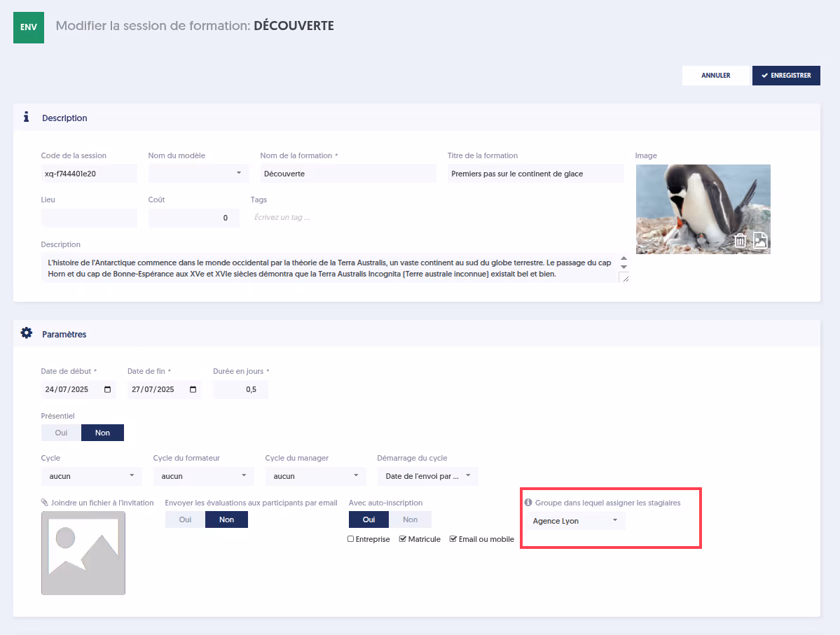
Task: Click the green ENV badge icon
Action: [x=29, y=27]
